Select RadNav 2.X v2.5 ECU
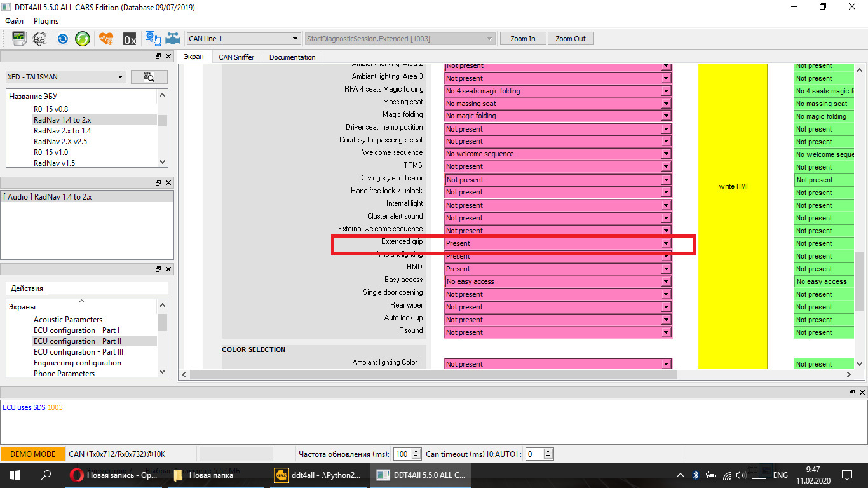This screenshot has height=488, width=868. 60,142
